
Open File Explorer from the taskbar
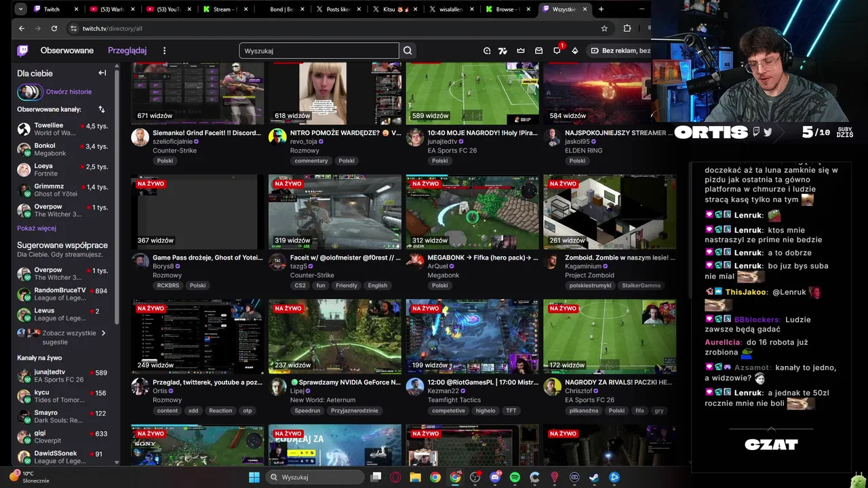[416, 477]
